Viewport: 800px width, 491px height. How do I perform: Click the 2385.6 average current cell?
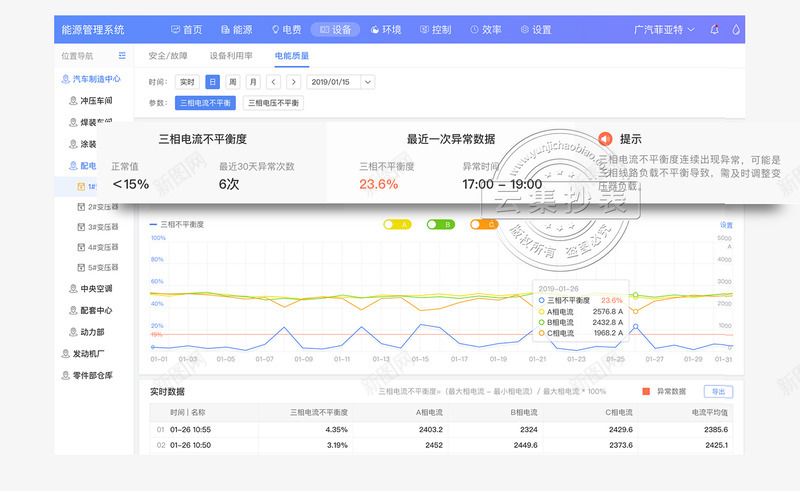[x=716, y=430]
